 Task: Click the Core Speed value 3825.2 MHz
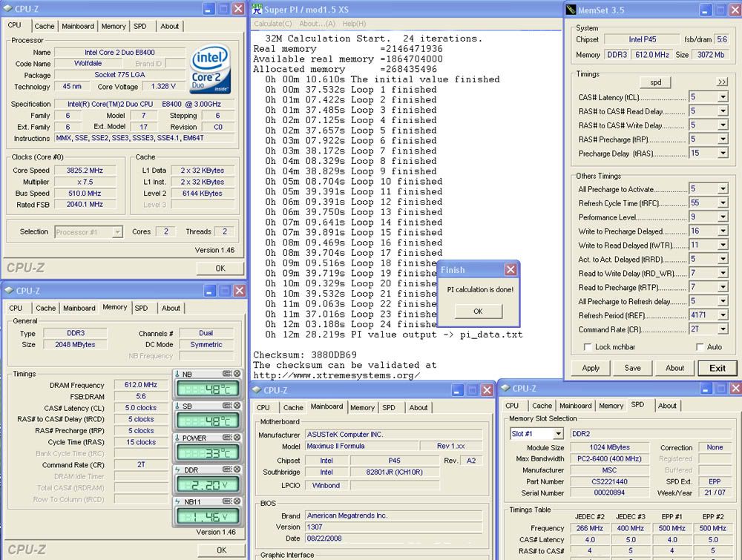[85, 171]
